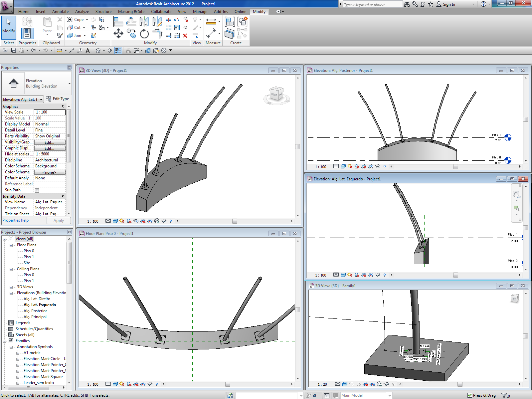Toggle the Properties palette button
Viewport: 532px width, 399px height.
pos(27,33)
